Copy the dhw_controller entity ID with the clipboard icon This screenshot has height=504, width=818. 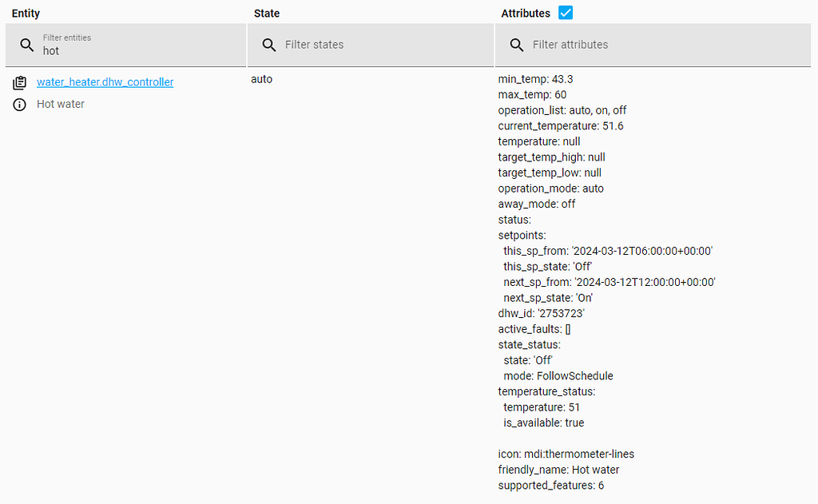click(x=20, y=82)
